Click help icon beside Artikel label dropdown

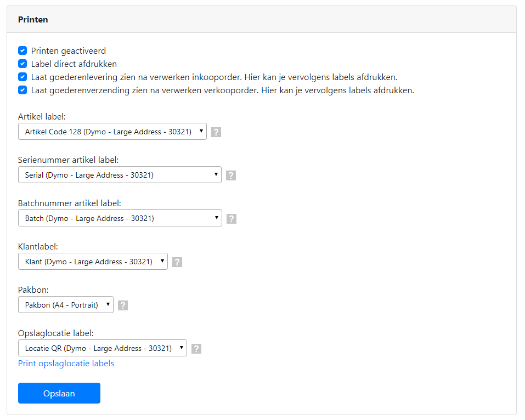(x=216, y=132)
